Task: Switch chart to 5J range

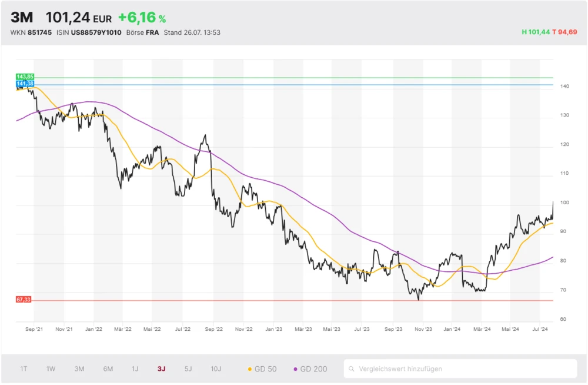Action: pos(188,369)
